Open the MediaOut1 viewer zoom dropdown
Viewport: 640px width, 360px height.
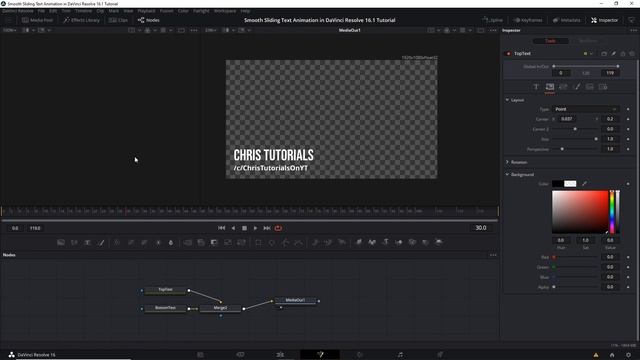click(x=212, y=30)
